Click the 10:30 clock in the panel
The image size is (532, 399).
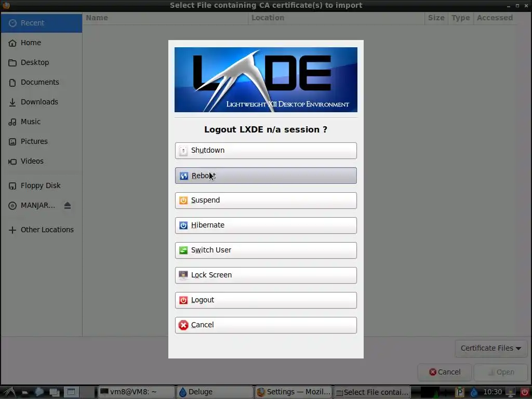pos(493,392)
